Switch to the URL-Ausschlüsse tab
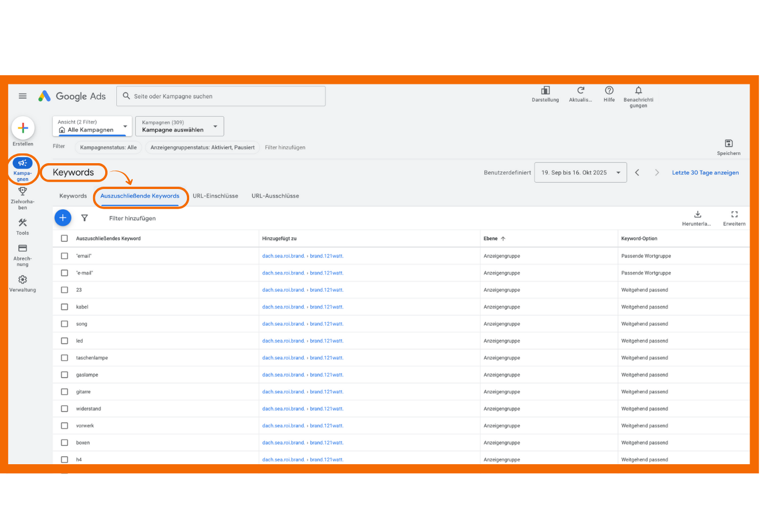This screenshot has height=532, width=760. tap(275, 196)
